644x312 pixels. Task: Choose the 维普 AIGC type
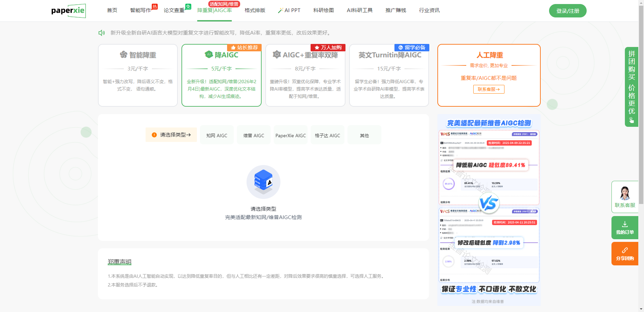coord(254,136)
